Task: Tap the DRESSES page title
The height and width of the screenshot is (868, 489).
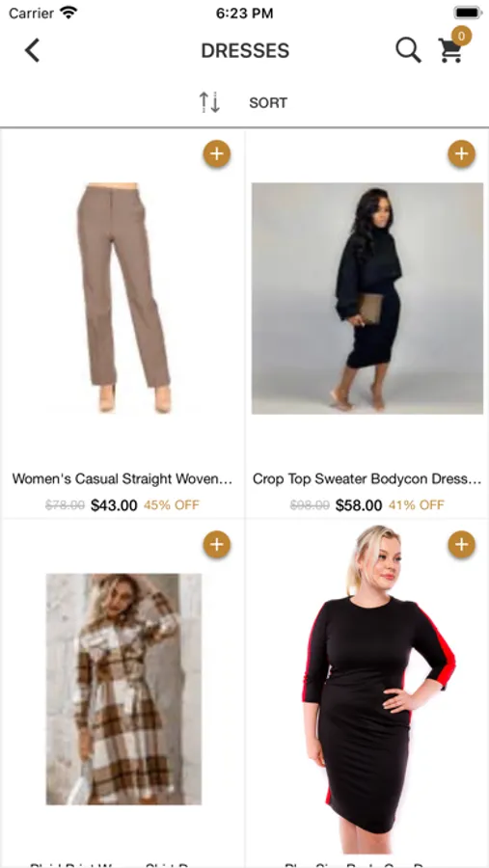Action: (245, 51)
